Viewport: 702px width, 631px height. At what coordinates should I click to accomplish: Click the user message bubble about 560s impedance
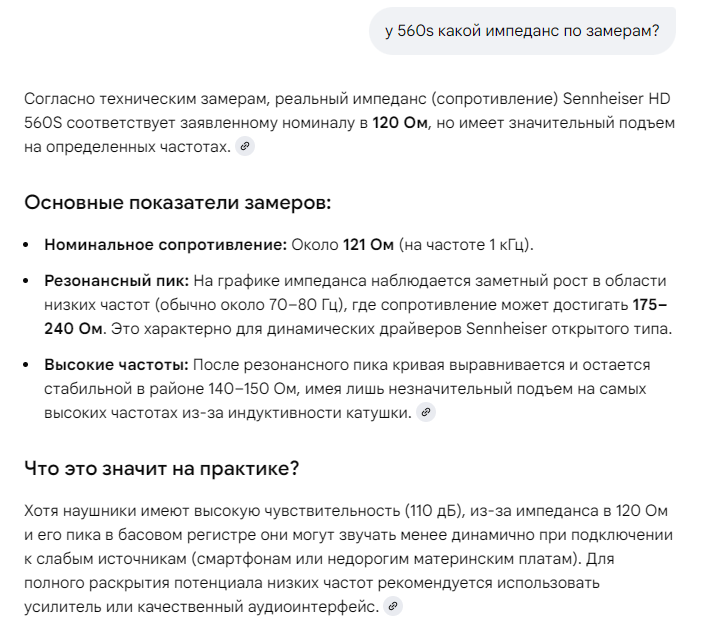coord(521,31)
